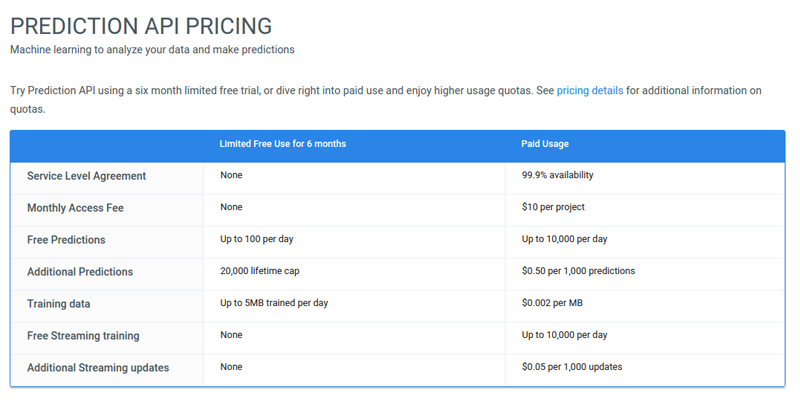Select the Limited Free Use column header
Screen dimensions: 800x400
click(x=282, y=144)
